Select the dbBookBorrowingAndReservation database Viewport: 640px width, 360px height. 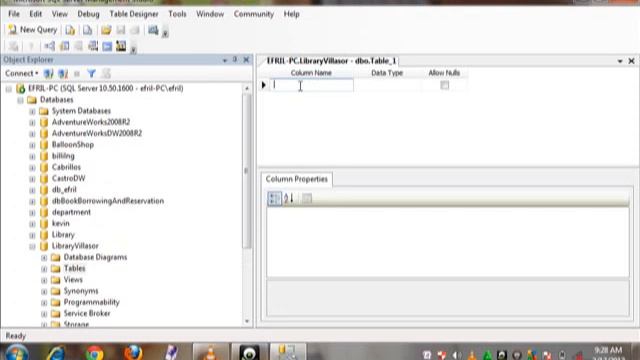coord(108,201)
